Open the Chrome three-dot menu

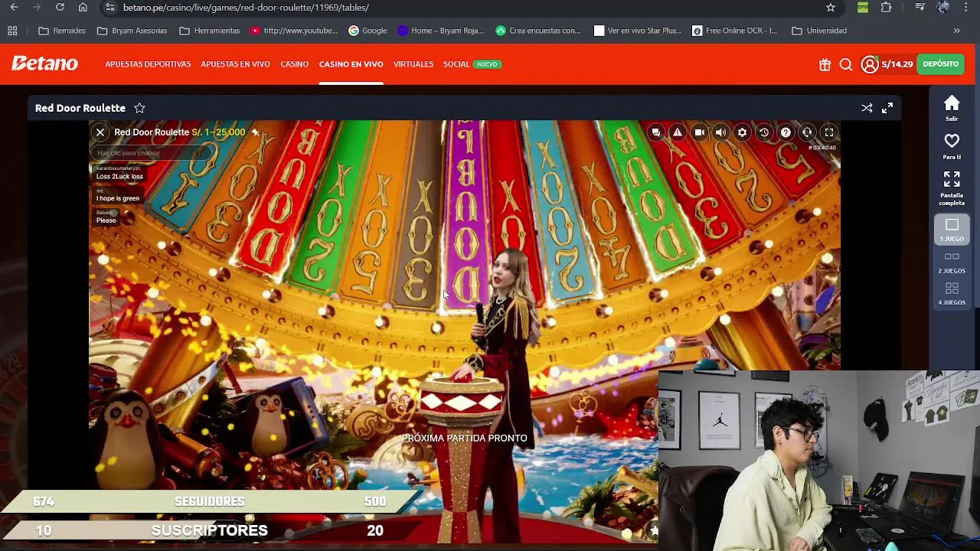pyautogui.click(x=966, y=8)
